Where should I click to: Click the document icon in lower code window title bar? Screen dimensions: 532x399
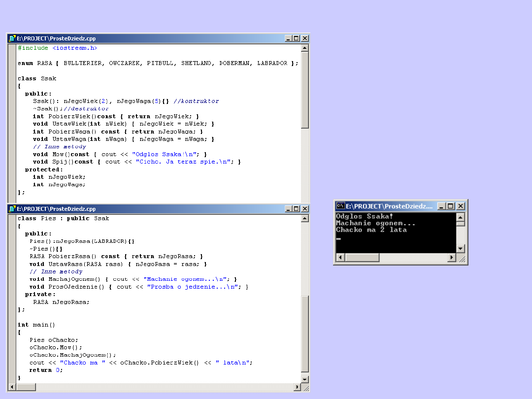[12, 209]
